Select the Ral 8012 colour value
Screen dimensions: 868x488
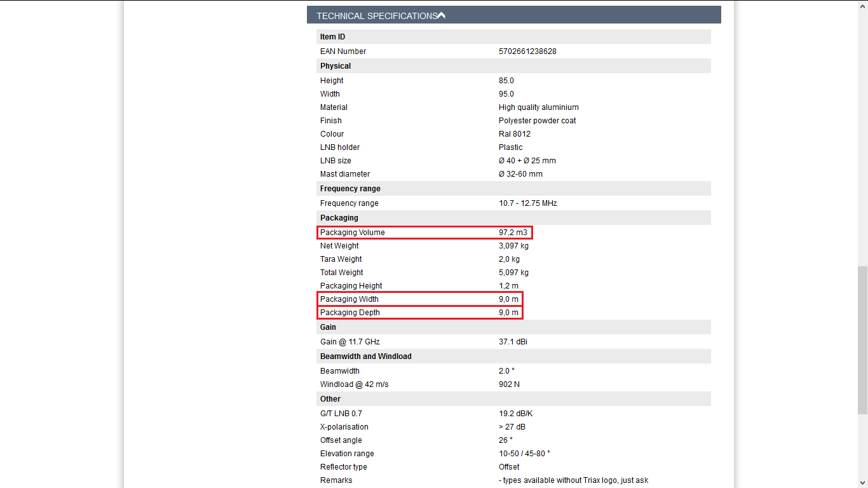(515, 134)
